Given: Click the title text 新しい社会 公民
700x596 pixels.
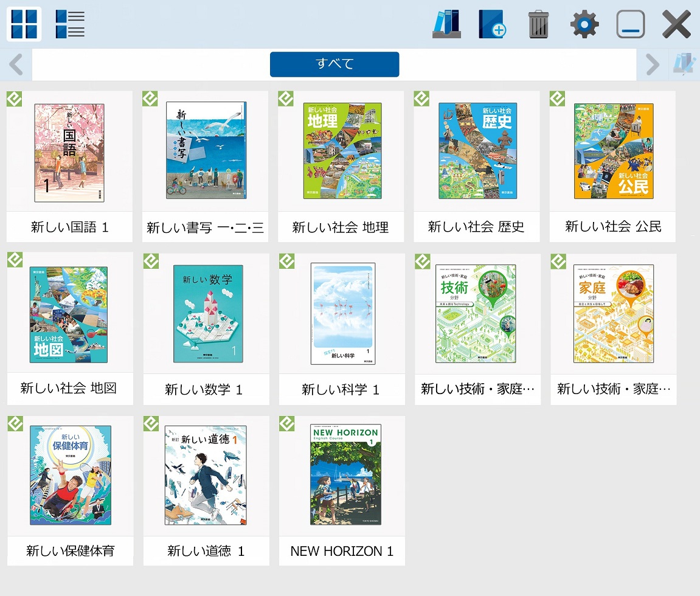Looking at the screenshot, I should point(614,226).
